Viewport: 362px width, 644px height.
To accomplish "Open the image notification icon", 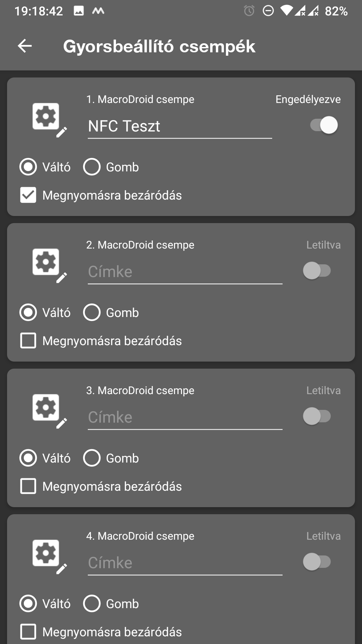I will [79, 11].
